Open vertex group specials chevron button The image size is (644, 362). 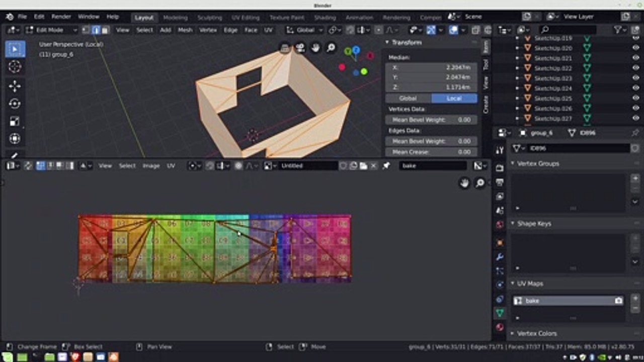(x=635, y=202)
